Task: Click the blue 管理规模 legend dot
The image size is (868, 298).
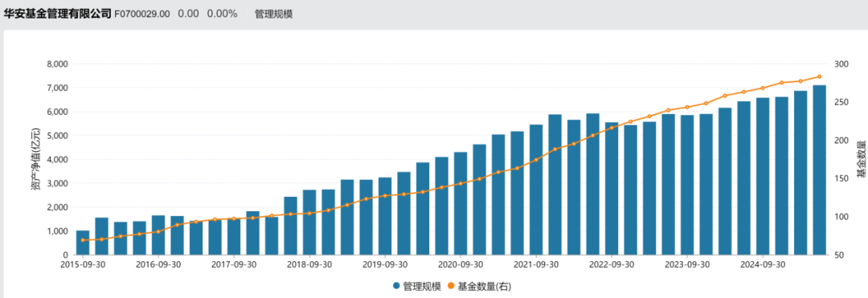Action: coord(396,287)
